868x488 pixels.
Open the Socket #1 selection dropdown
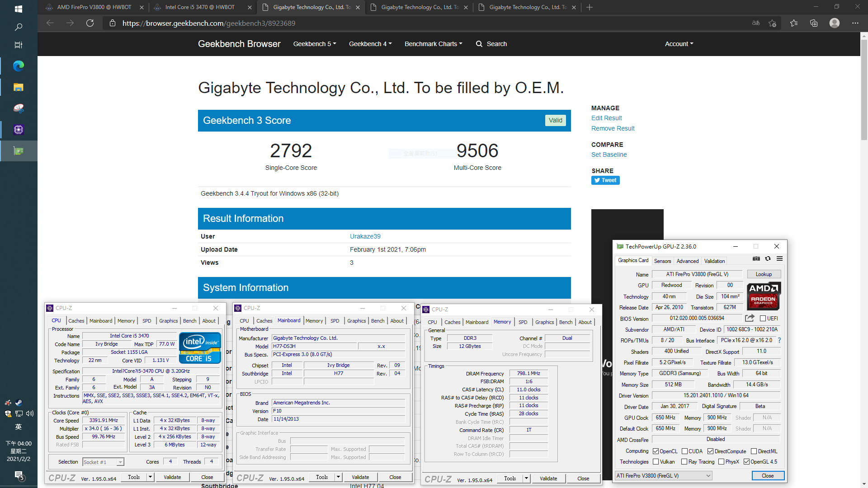tap(103, 462)
